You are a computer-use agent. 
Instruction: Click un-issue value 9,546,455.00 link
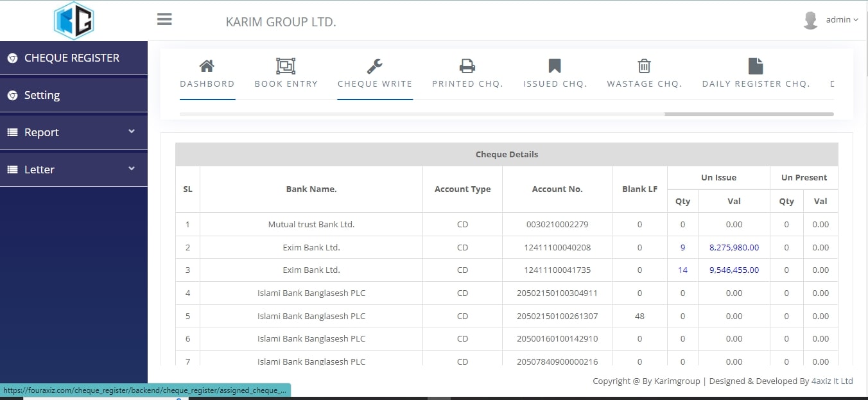click(x=734, y=270)
